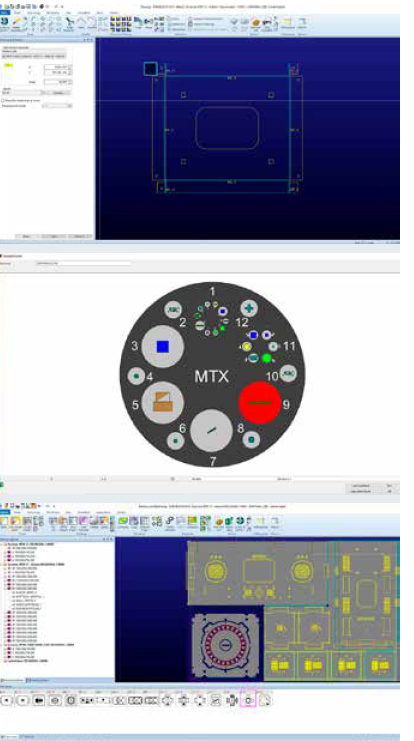Select the first punch tool in the bottom tool strip
414x741 pixels.
(7, 700)
